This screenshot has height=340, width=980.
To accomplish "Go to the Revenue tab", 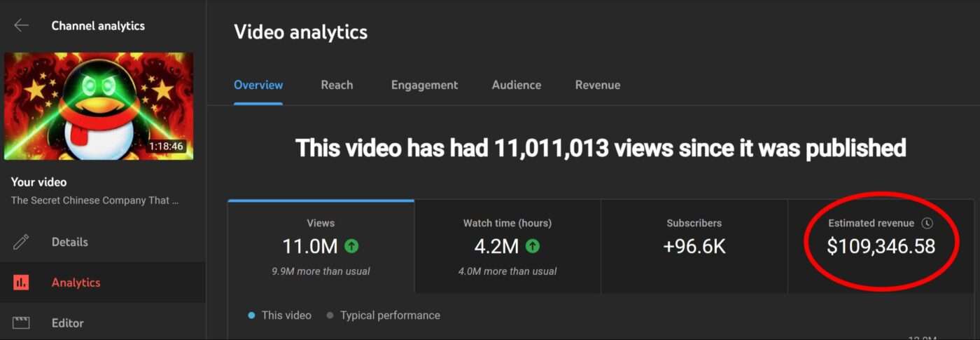I will 597,85.
